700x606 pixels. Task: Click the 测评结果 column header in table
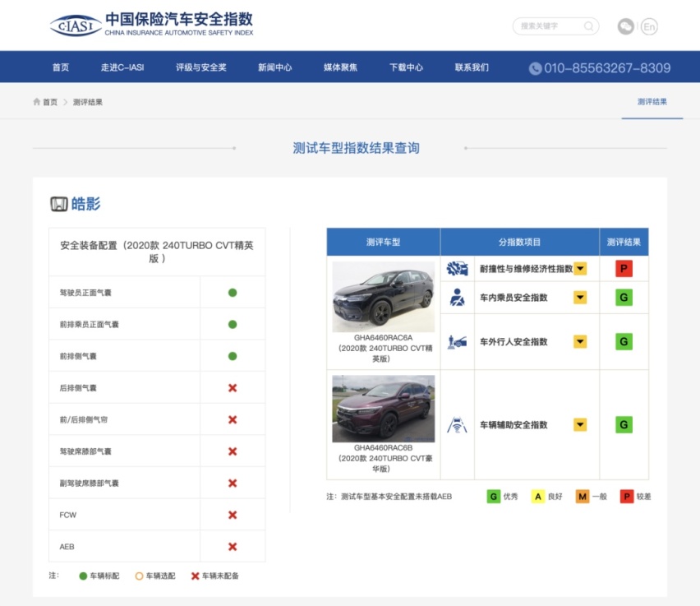pyautogui.click(x=624, y=242)
